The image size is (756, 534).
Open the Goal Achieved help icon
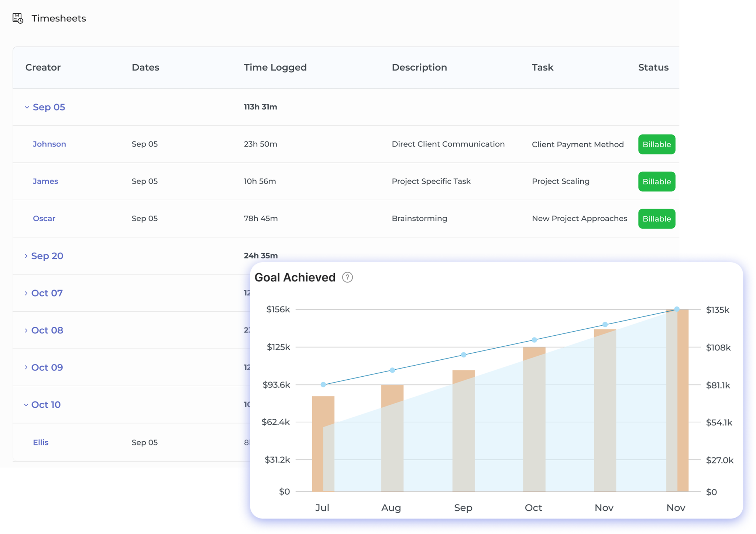[x=347, y=277]
